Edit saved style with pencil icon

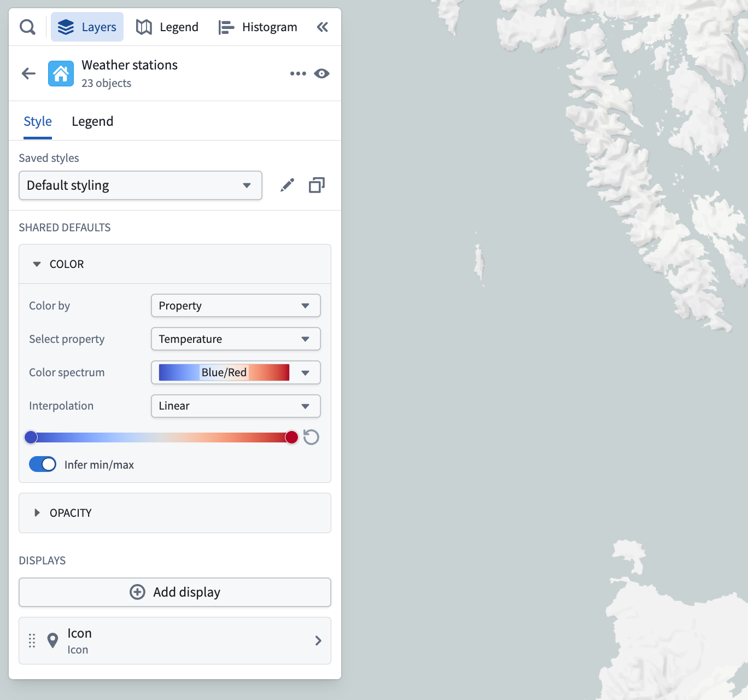tap(287, 185)
